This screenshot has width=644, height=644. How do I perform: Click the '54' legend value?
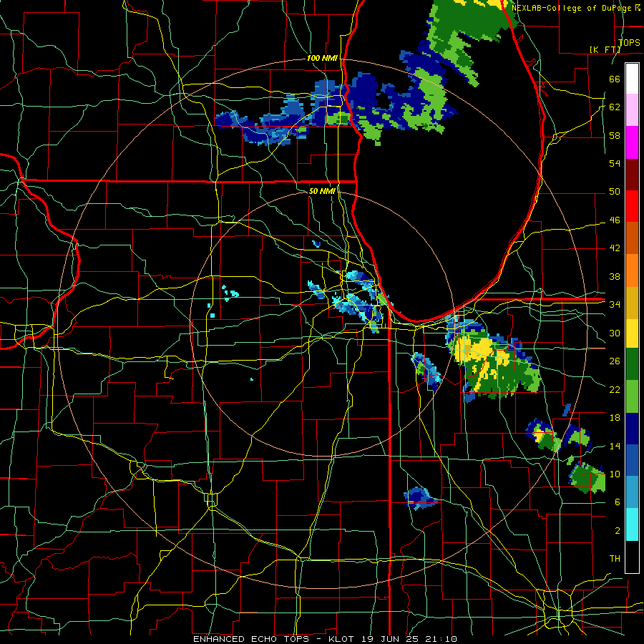coord(615,163)
